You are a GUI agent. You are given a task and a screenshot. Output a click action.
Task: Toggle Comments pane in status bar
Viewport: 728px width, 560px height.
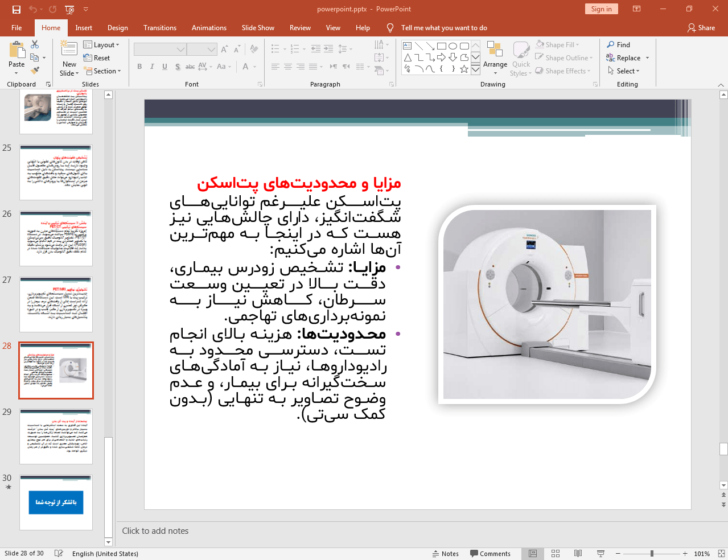(x=490, y=554)
